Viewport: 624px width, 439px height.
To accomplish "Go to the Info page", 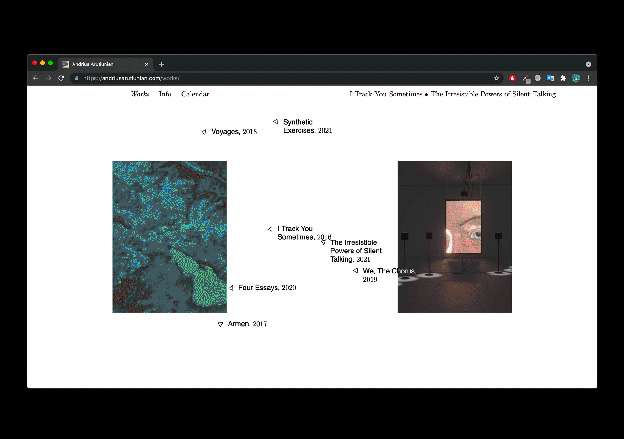I will (x=165, y=94).
